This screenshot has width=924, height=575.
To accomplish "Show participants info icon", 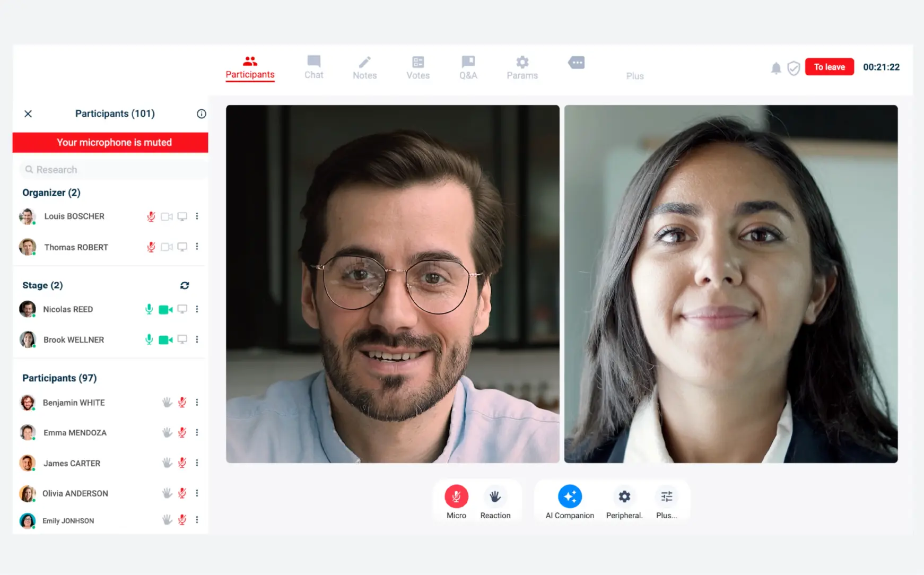I will tap(201, 114).
